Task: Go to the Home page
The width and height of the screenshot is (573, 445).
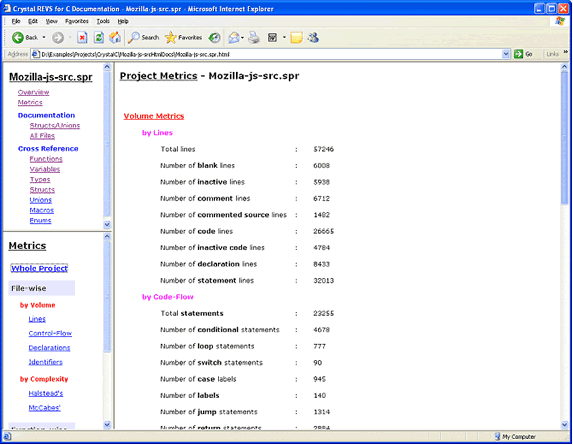Action: [x=115, y=37]
